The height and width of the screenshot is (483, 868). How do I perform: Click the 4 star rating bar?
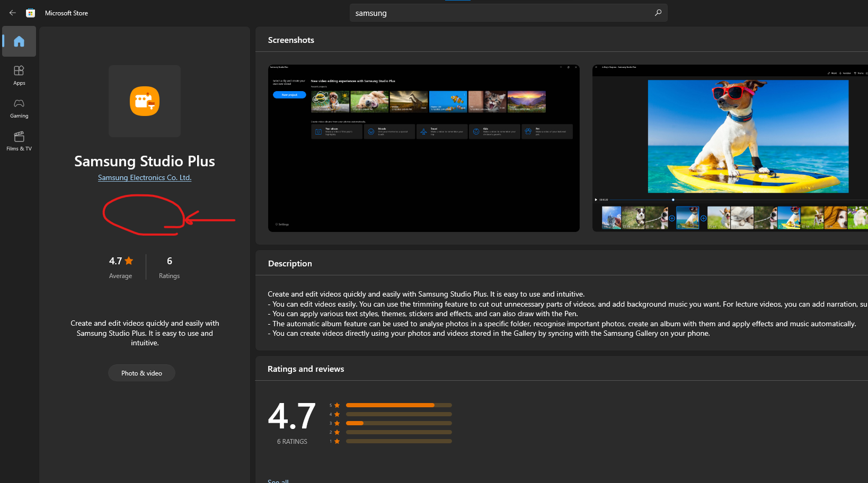click(x=398, y=414)
